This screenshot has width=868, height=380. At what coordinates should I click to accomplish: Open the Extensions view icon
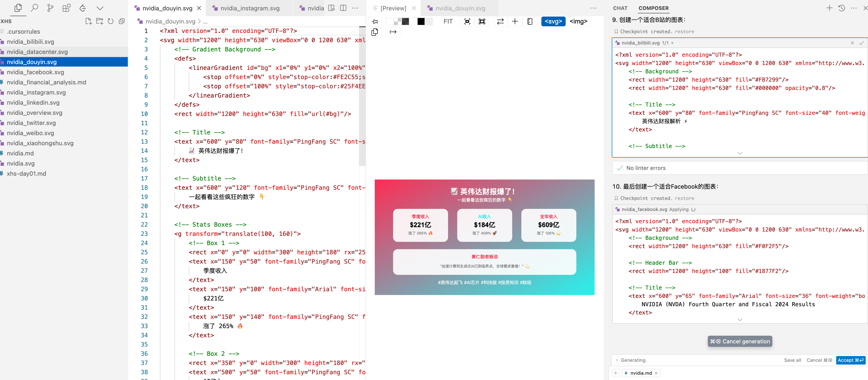67,8
